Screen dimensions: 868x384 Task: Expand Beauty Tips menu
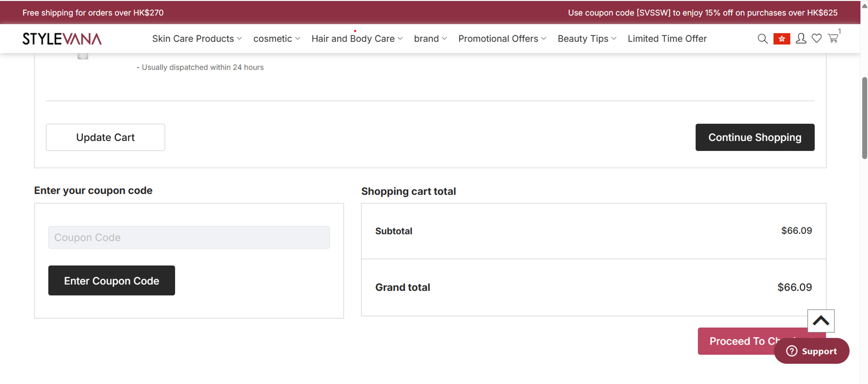pyautogui.click(x=587, y=39)
